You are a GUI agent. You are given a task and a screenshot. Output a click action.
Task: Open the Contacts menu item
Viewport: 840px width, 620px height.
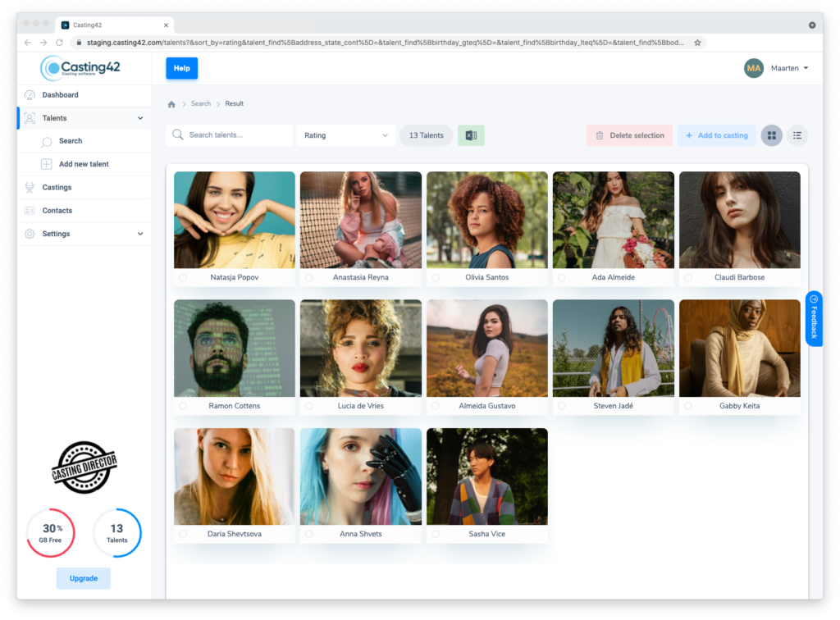[84, 211]
